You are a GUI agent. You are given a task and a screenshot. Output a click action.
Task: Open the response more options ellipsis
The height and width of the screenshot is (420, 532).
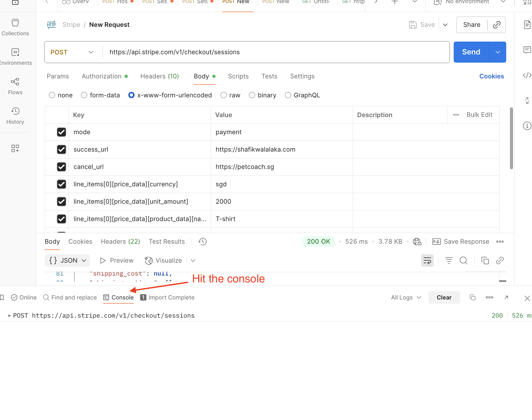coord(500,242)
